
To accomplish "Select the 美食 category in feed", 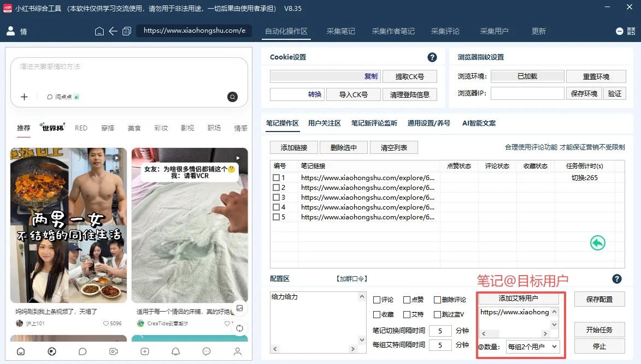I will click(134, 128).
